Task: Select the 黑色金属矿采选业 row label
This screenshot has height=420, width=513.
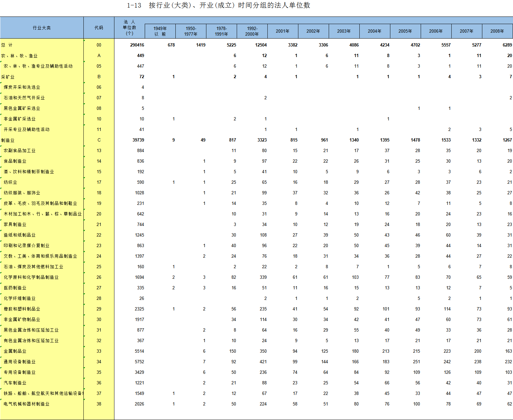Action: (x=22, y=109)
